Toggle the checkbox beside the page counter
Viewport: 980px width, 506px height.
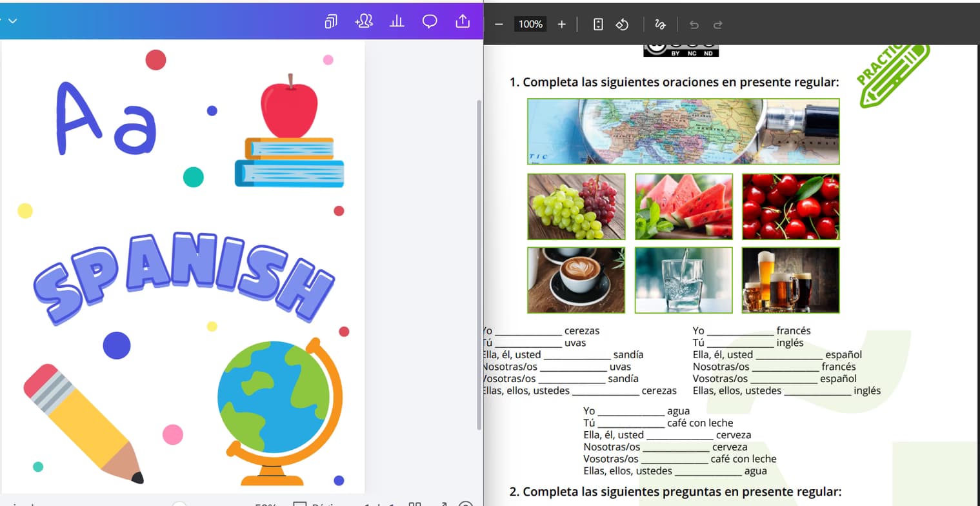coord(299,502)
